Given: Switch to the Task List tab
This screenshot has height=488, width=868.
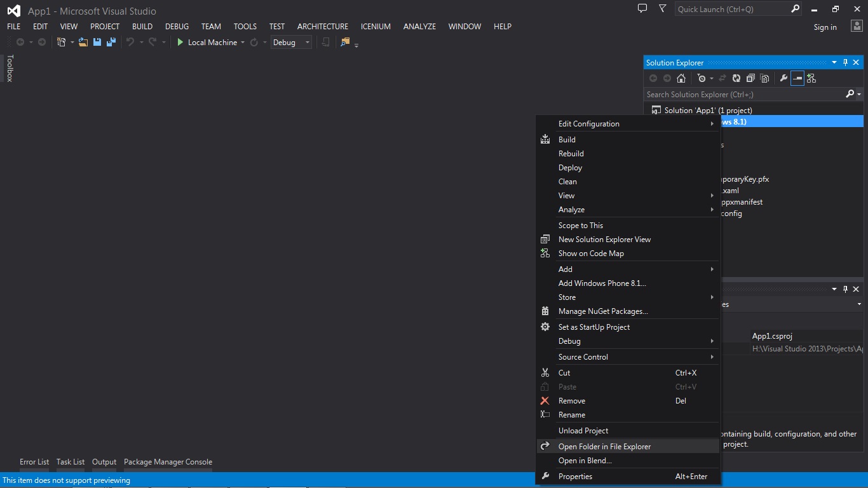Looking at the screenshot, I should point(71,462).
